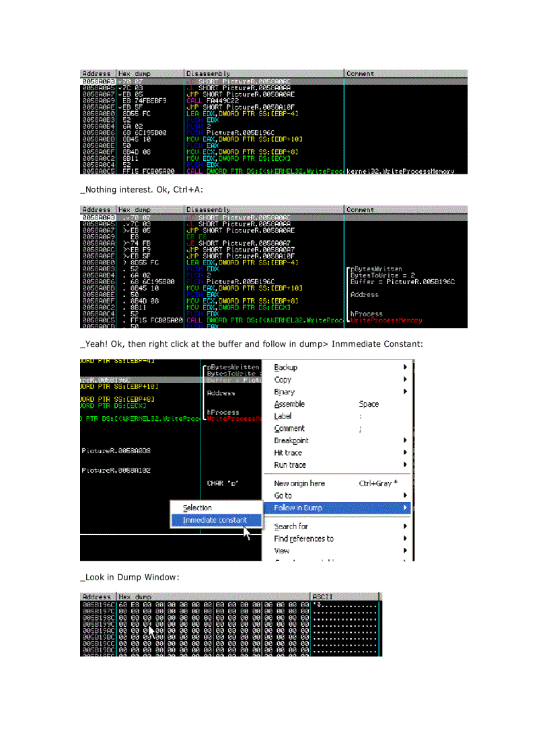Open the "Run trace" menu entry
Screen dimensions: 549x756
pyautogui.click(x=289, y=465)
